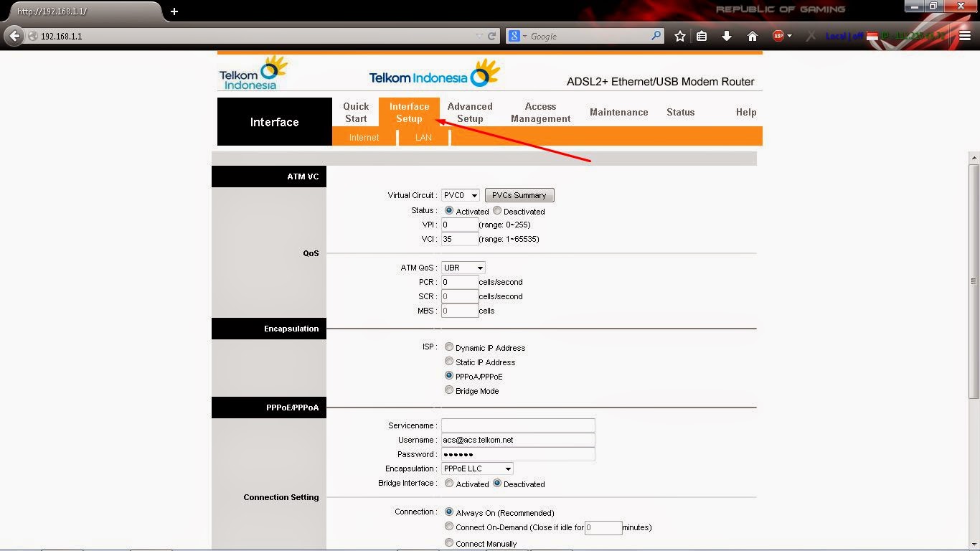The width and height of the screenshot is (980, 551).
Task: Click the MBS input field
Action: coord(460,311)
